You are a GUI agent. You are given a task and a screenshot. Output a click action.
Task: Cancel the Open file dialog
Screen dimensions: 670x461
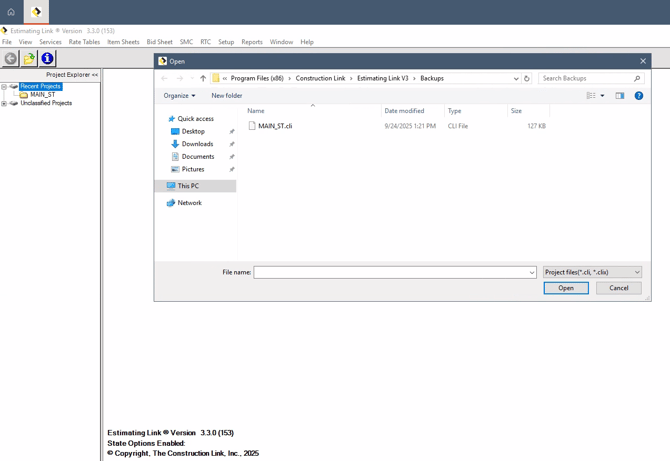pyautogui.click(x=618, y=288)
